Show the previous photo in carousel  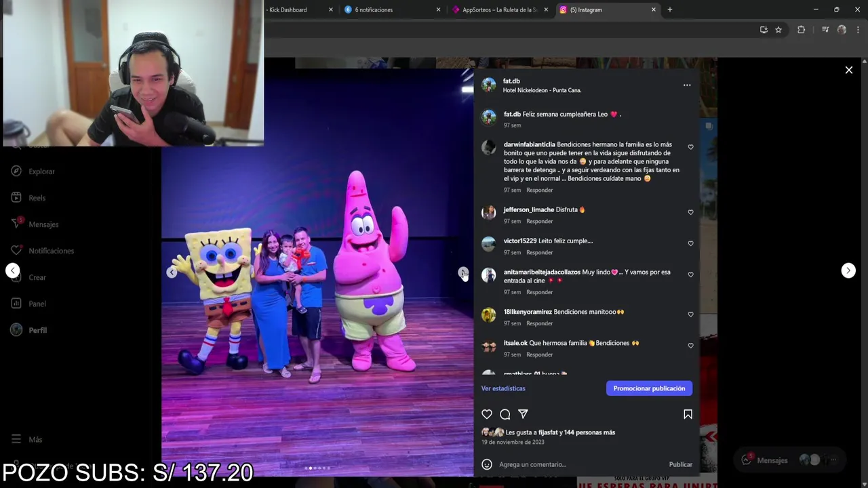pyautogui.click(x=172, y=272)
